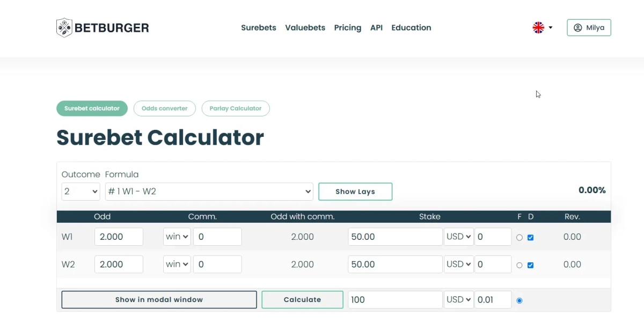Select the total stake radio button
Image resolution: width=644 pixels, height=323 pixels.
(x=519, y=300)
